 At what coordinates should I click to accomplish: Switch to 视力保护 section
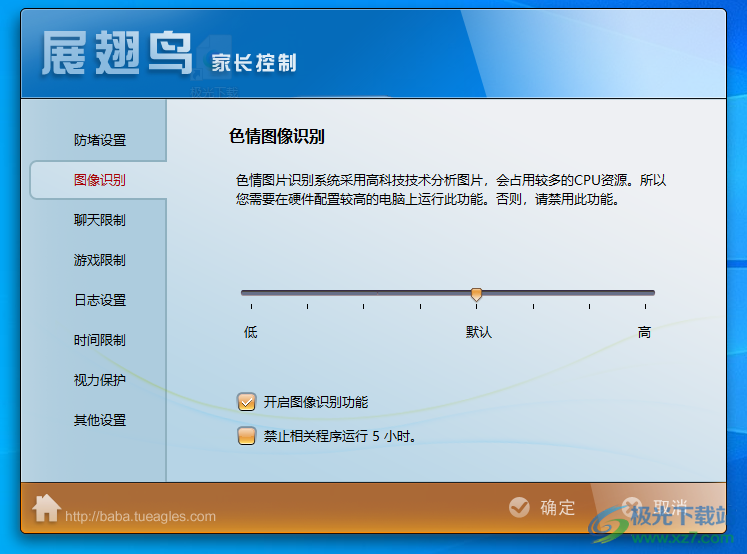tap(100, 380)
